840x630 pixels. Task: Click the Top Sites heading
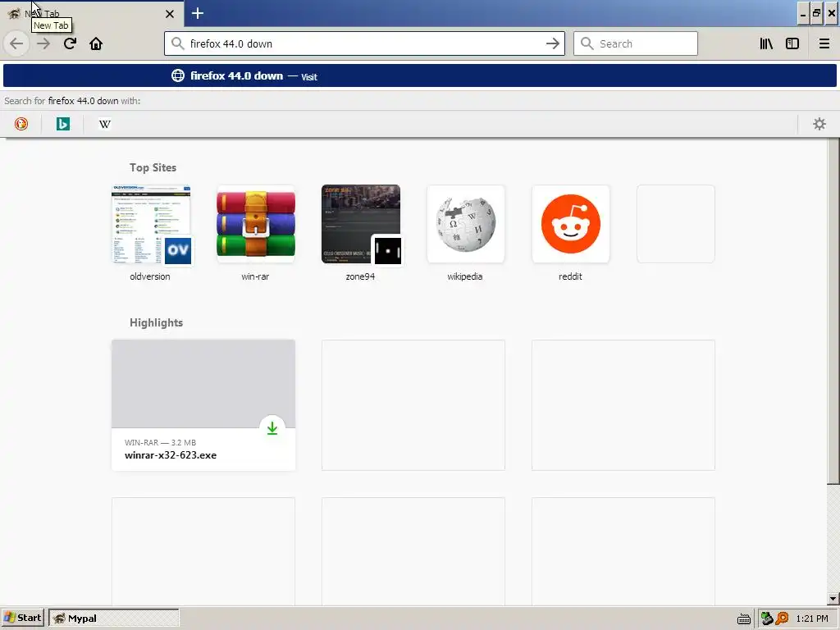pyautogui.click(x=153, y=167)
